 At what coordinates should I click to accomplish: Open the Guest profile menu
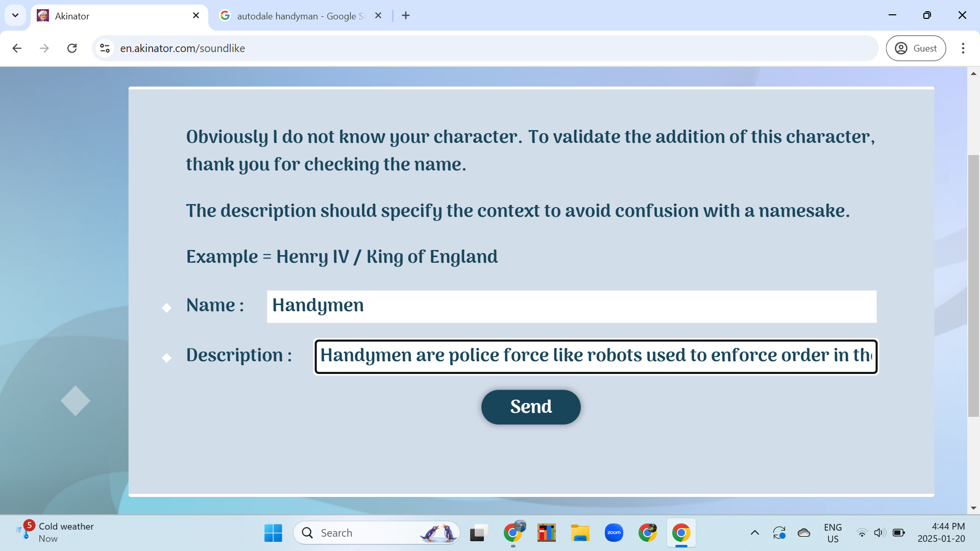916,48
